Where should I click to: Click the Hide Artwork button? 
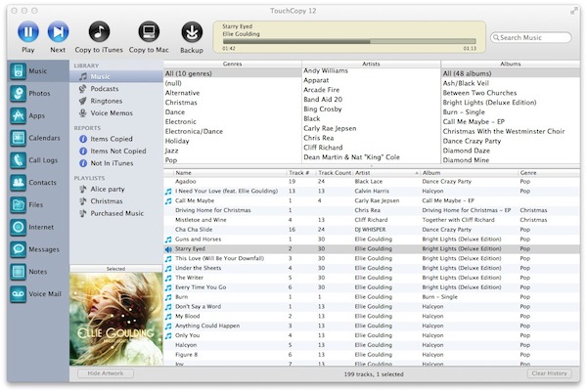(x=105, y=373)
